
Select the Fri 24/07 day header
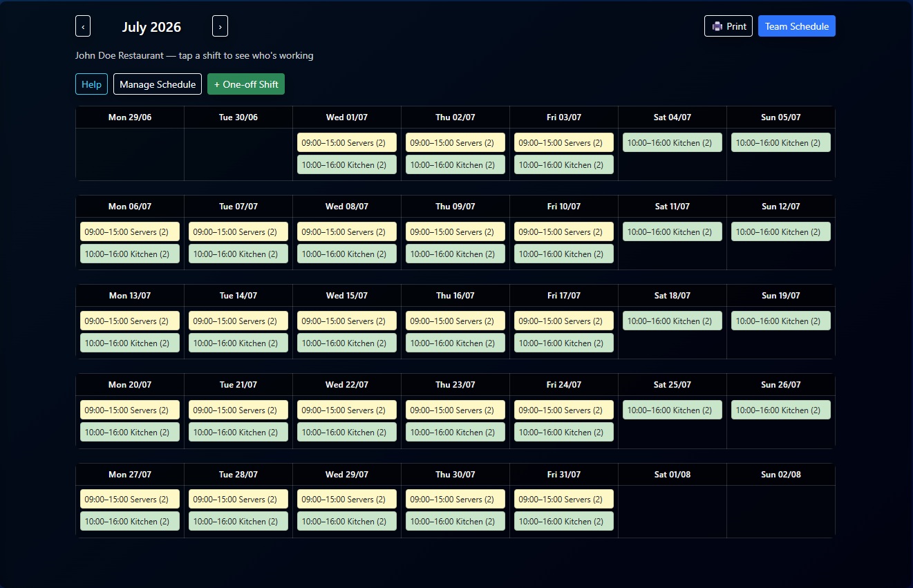(564, 385)
